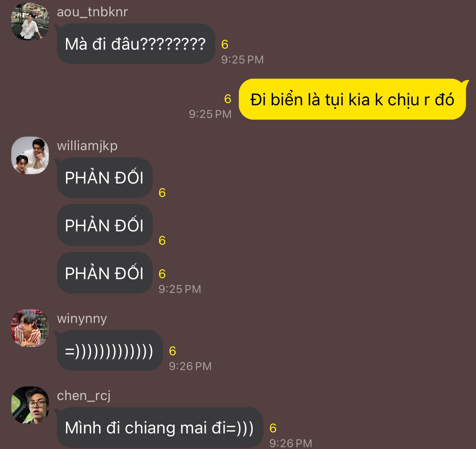Tap williamjkp's avatar photo
Image resolution: width=476 pixels, height=449 pixels.
30,155
